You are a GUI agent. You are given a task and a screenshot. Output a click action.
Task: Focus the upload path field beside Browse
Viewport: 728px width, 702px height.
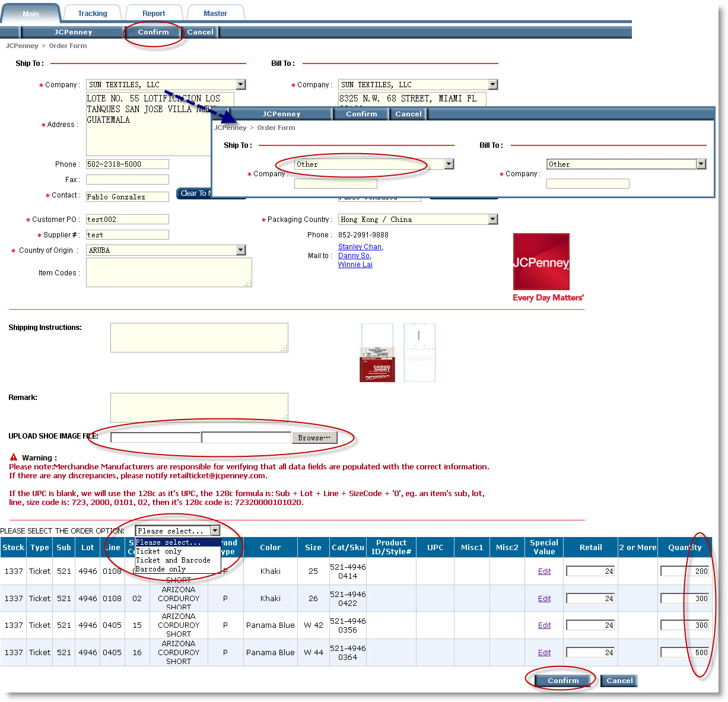[246, 438]
